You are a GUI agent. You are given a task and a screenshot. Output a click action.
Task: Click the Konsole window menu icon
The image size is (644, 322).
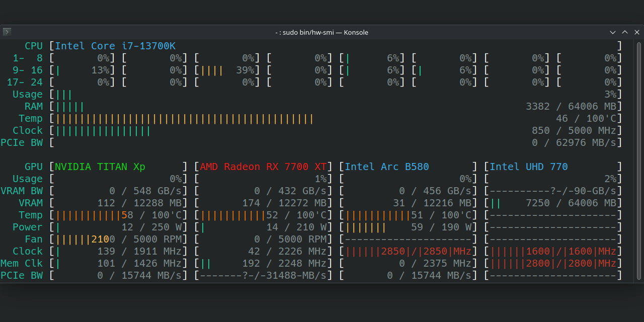[x=7, y=32]
